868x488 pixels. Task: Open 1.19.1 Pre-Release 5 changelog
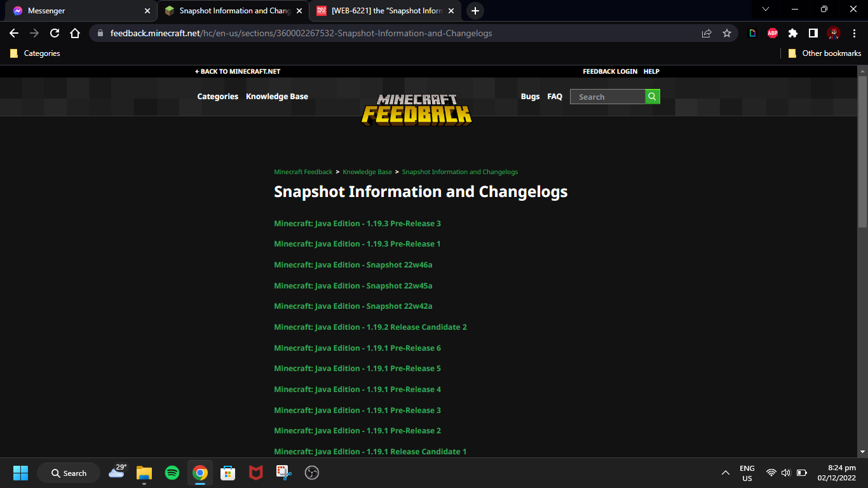pos(357,369)
